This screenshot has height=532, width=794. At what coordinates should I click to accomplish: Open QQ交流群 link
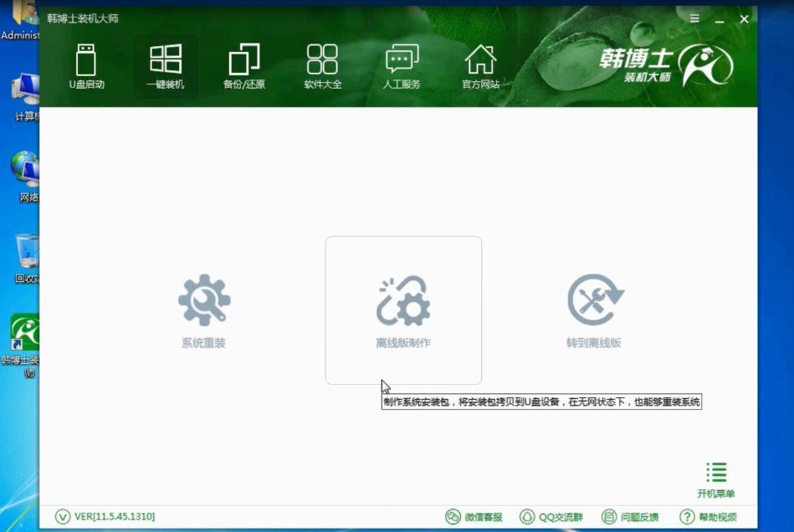coord(551,517)
